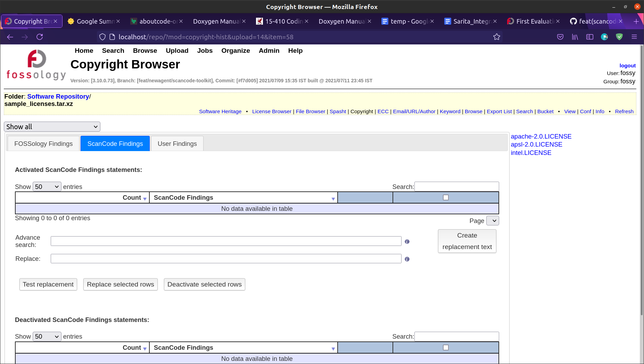Sort activated table by ScanCode Findings arrow
The image size is (644, 364).
pyautogui.click(x=333, y=199)
